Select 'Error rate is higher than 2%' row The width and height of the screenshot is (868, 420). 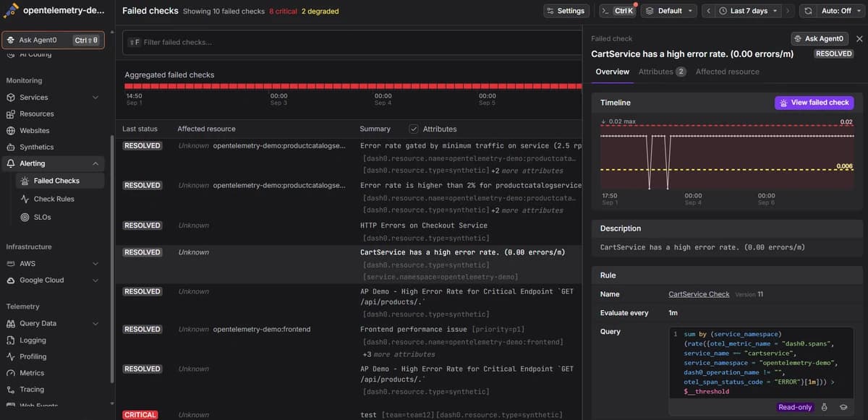coord(349,197)
